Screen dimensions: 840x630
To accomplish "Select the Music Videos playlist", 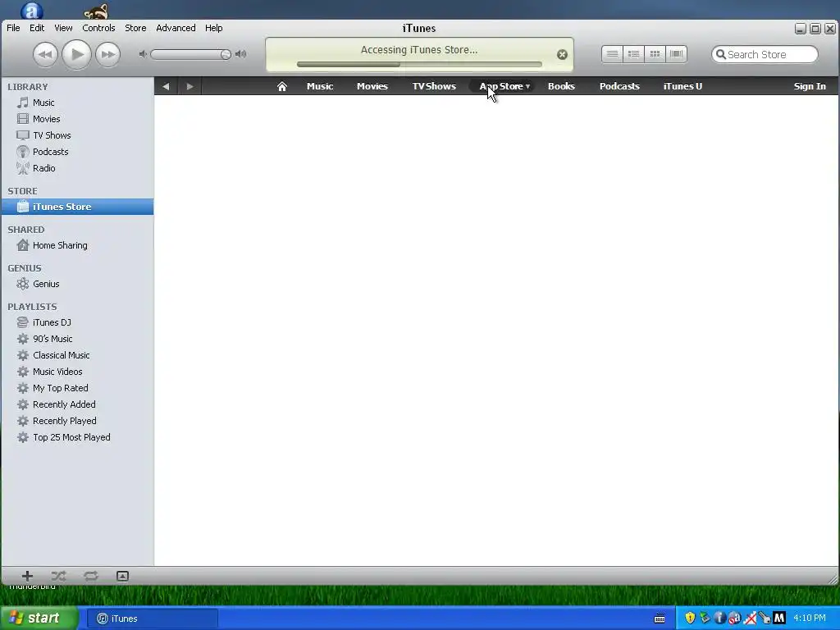I will coord(77,372).
